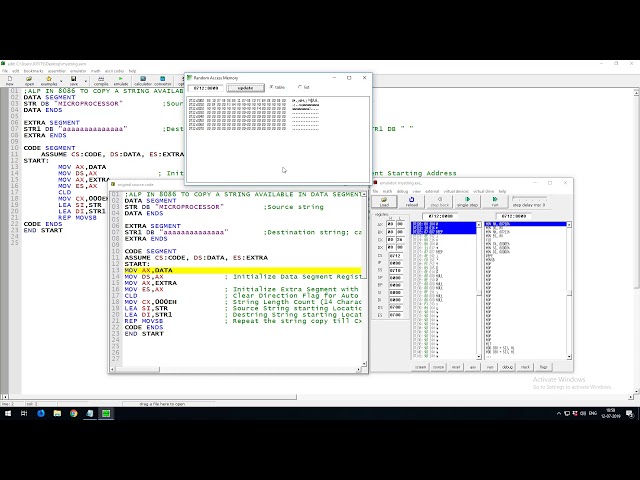Click the CX low byte register field
640x480 pixels.
[400, 240]
